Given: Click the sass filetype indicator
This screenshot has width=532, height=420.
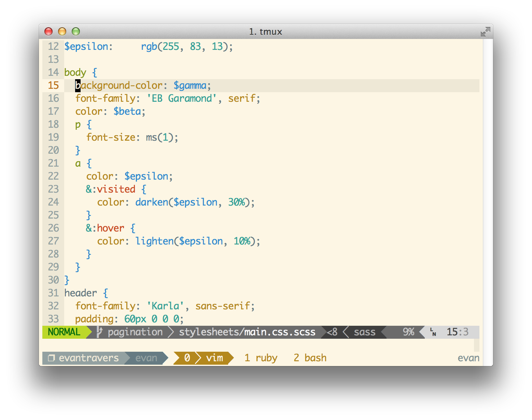Looking at the screenshot, I should pos(365,332).
